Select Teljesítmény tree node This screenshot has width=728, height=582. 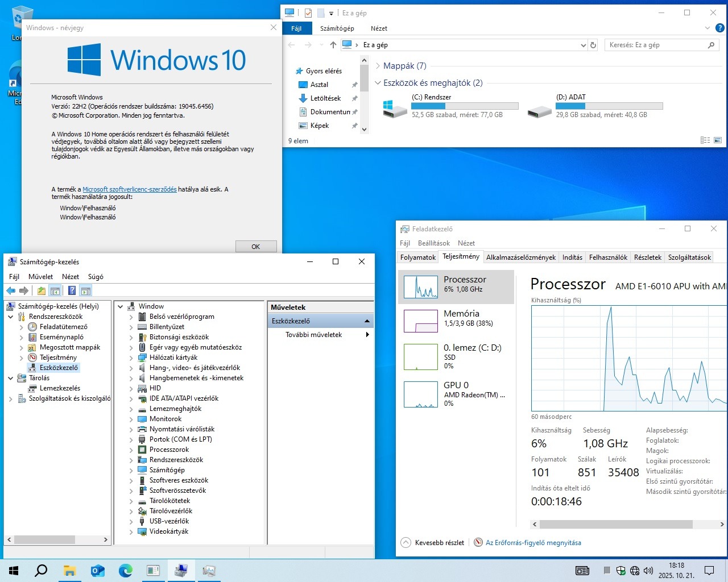(x=58, y=357)
